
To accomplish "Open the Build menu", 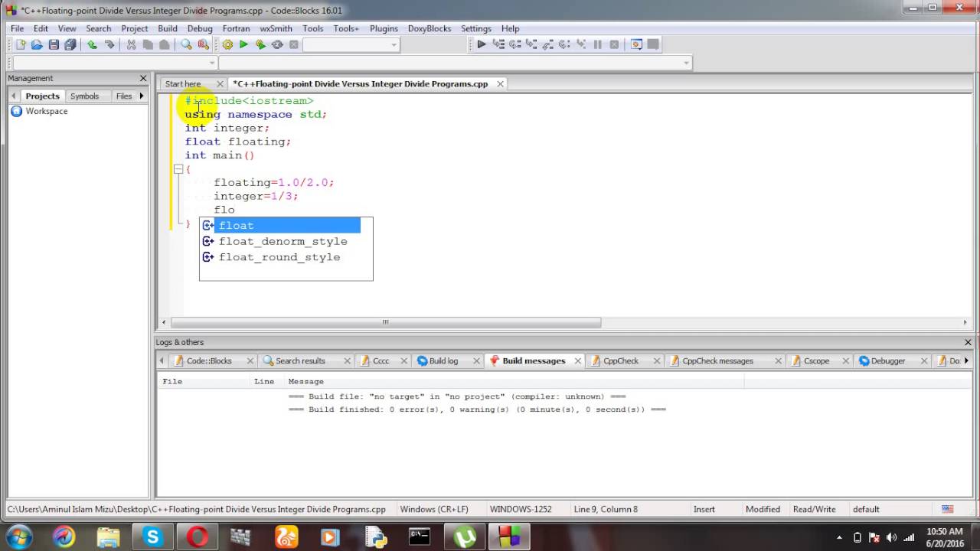I will click(168, 28).
